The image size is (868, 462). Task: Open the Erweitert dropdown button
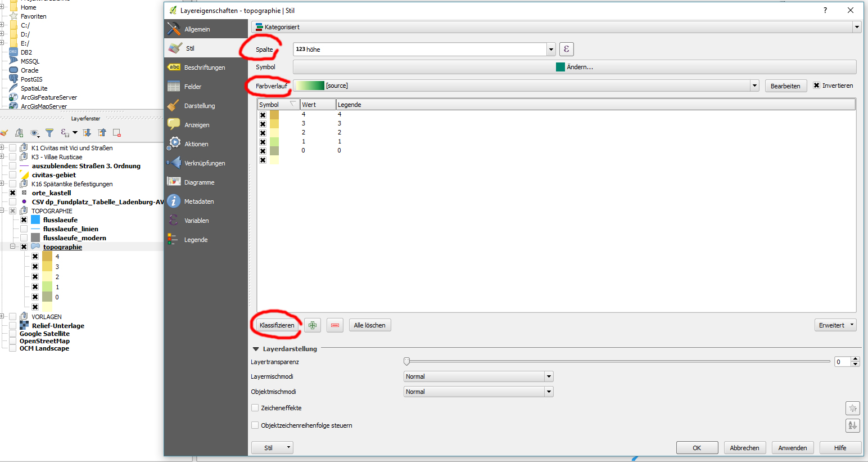click(835, 325)
